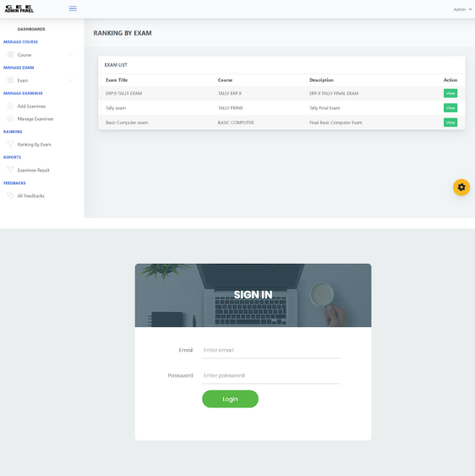Click the SIGN IN banner image
This screenshot has height=476, width=475.
click(x=253, y=295)
